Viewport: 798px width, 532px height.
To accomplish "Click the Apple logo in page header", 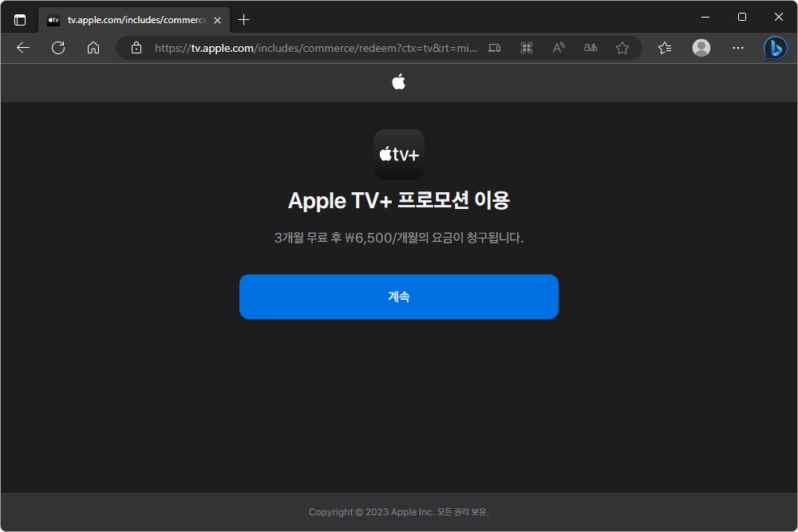I will (398, 81).
